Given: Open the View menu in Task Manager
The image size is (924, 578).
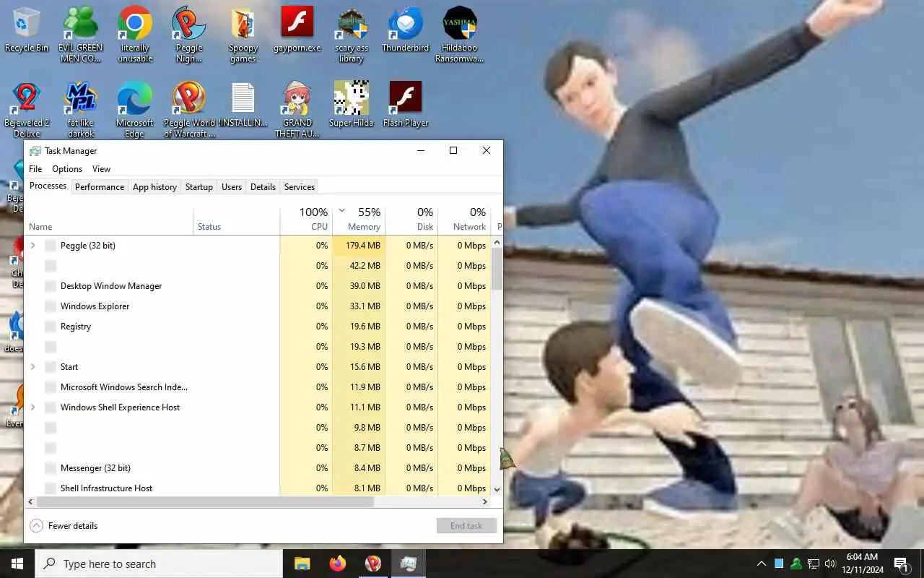Looking at the screenshot, I should pos(101,169).
